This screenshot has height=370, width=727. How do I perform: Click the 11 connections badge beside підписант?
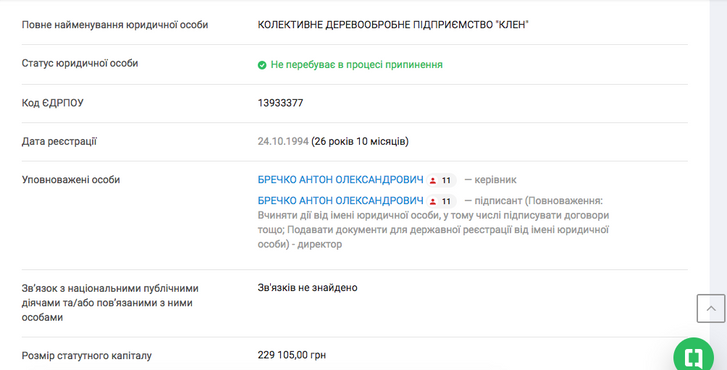pyautogui.click(x=441, y=201)
